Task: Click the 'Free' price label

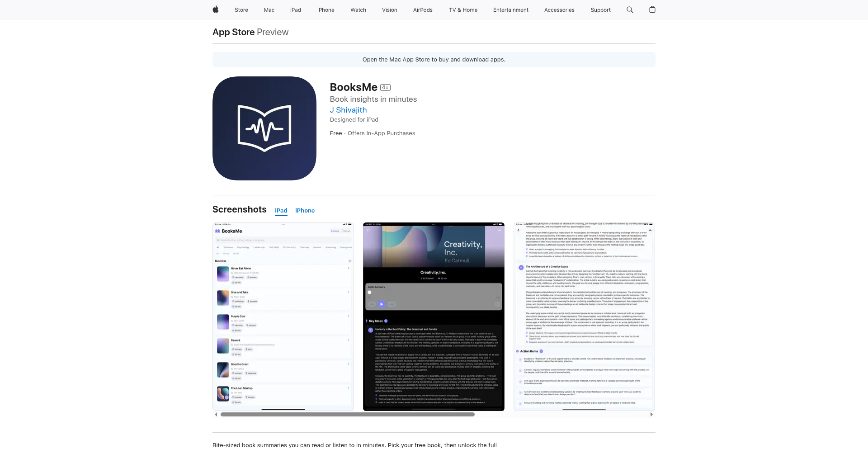Action: tap(336, 133)
